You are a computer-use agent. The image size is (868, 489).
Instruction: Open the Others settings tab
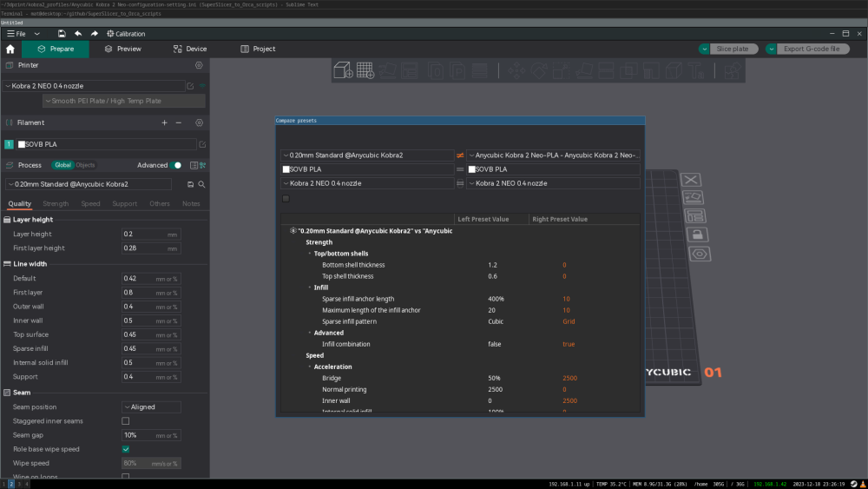[x=160, y=204]
